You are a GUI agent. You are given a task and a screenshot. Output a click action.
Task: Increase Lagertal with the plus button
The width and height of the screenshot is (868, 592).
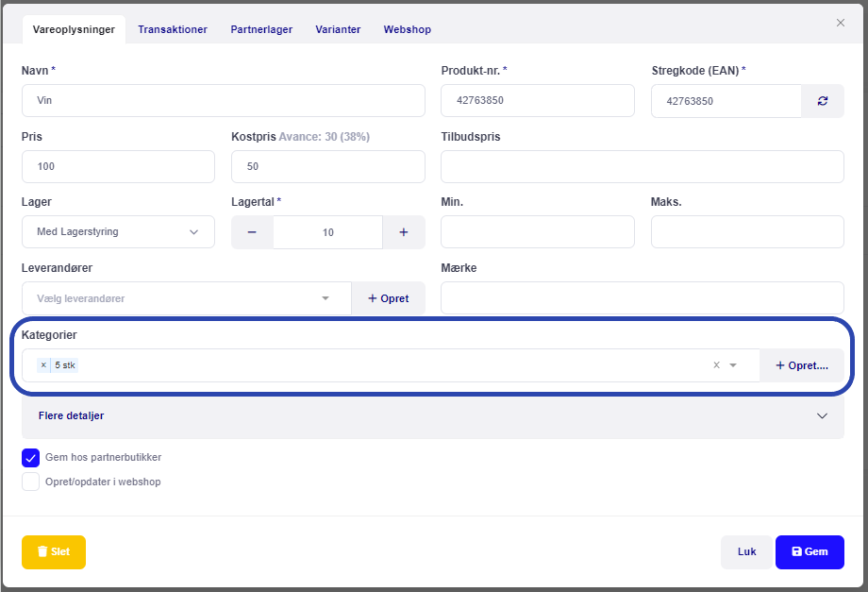[404, 232]
